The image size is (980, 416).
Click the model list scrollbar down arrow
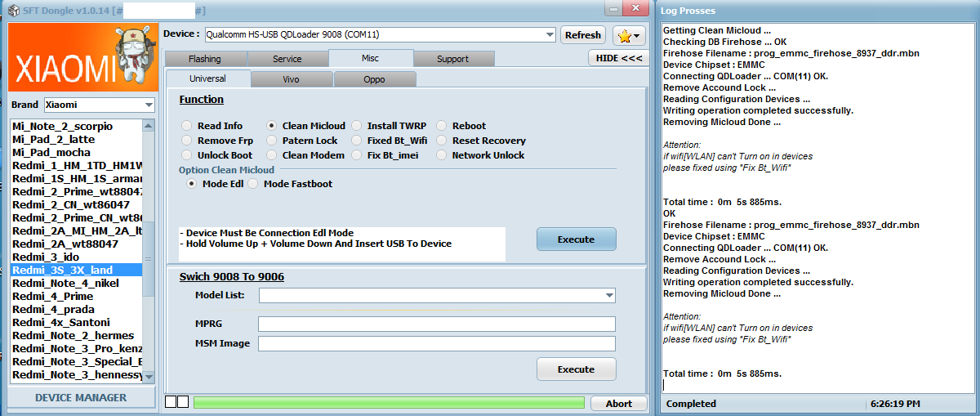[149, 376]
